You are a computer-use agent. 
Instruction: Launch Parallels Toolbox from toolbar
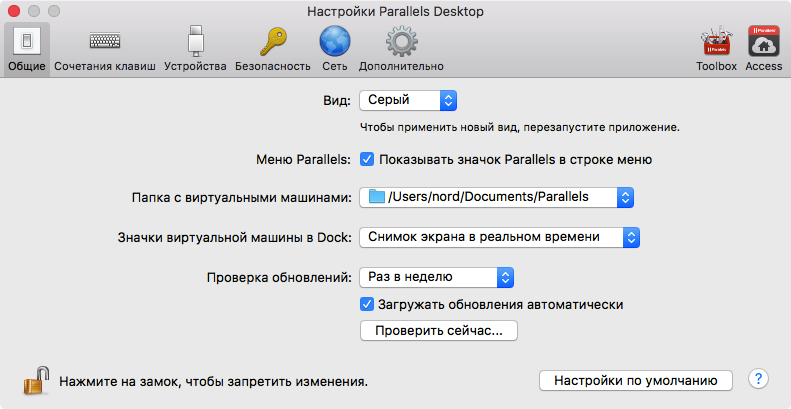pyautogui.click(x=716, y=48)
